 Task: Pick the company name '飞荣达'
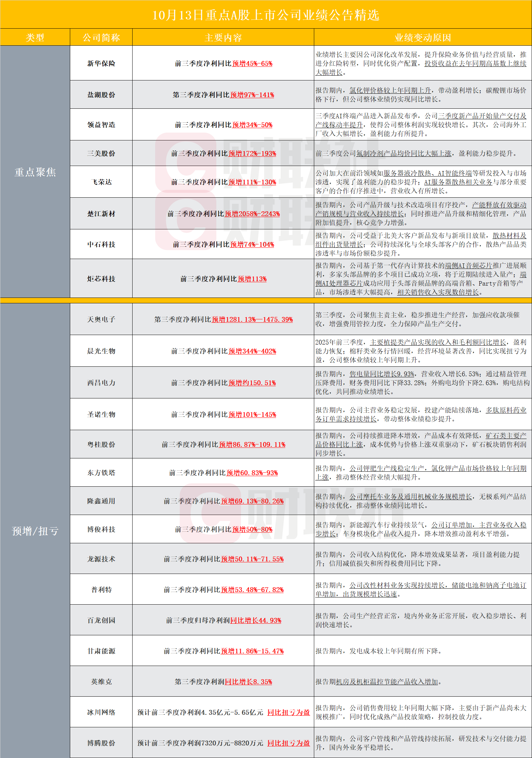[x=101, y=182]
